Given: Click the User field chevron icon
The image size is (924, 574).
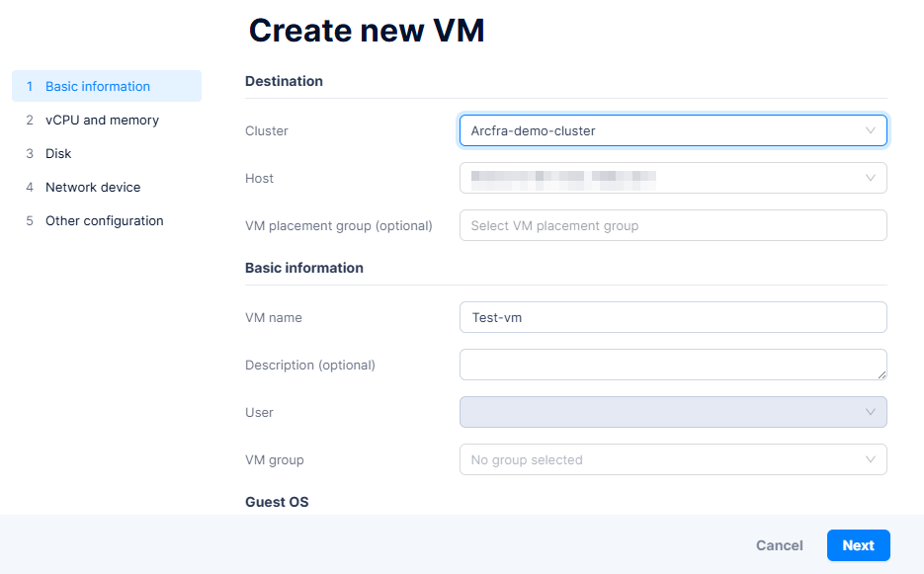Looking at the screenshot, I should click(x=870, y=412).
